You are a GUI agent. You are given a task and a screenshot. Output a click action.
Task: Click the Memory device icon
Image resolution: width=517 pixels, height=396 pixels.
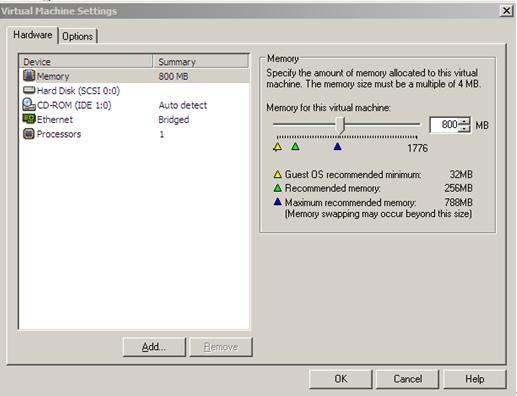click(x=29, y=76)
